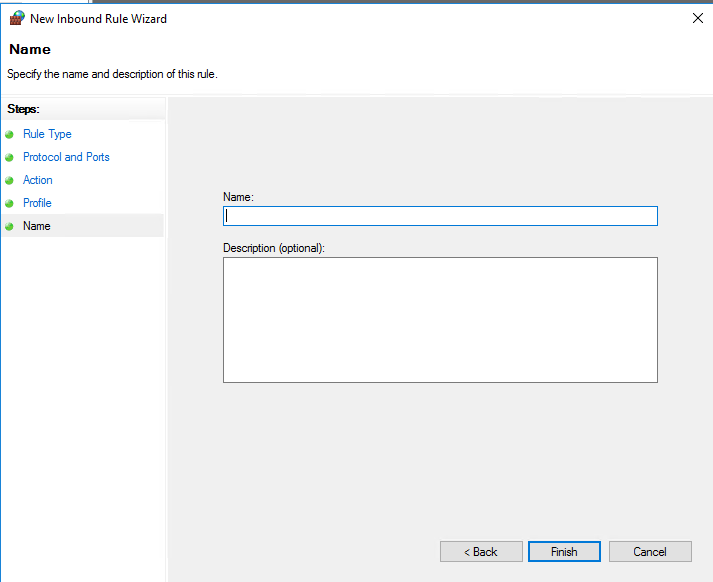Close the New Inbound Rule Wizard
The width and height of the screenshot is (713, 582).
[698, 18]
